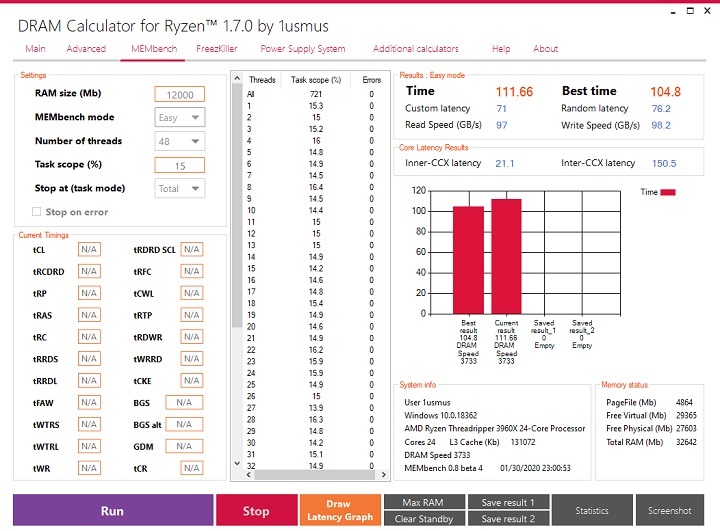Screen dimensions: 720x531
Task: Click the PageFile (Mb) value 4864
Action: point(684,402)
